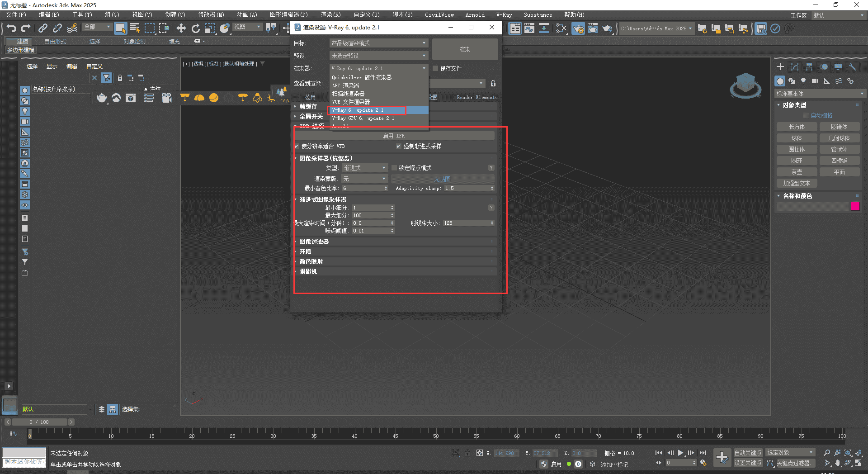This screenshot has height=474, width=868.
Task: Click the Undo arrow icon
Action: (11, 28)
